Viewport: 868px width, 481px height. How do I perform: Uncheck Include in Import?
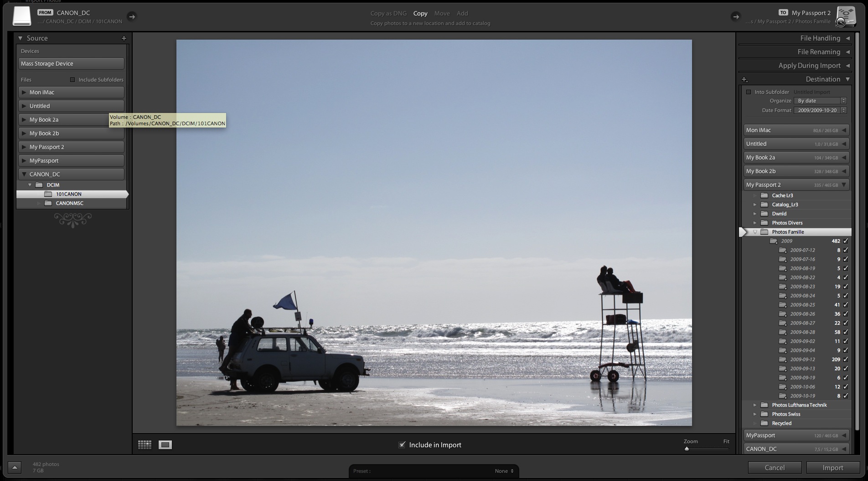(402, 445)
